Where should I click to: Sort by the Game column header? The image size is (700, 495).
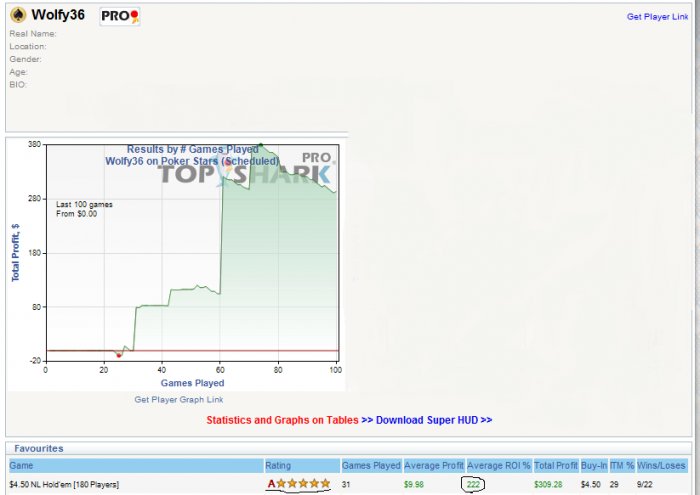click(x=136, y=466)
